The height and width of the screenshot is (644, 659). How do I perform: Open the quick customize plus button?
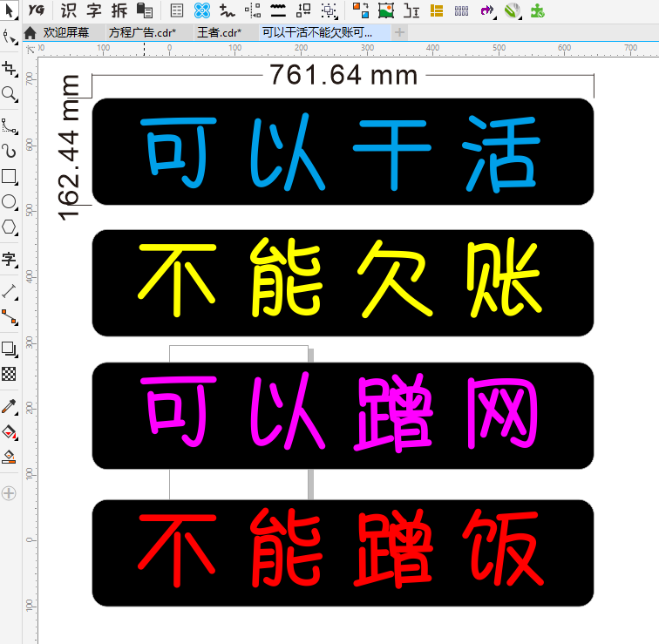click(x=9, y=492)
